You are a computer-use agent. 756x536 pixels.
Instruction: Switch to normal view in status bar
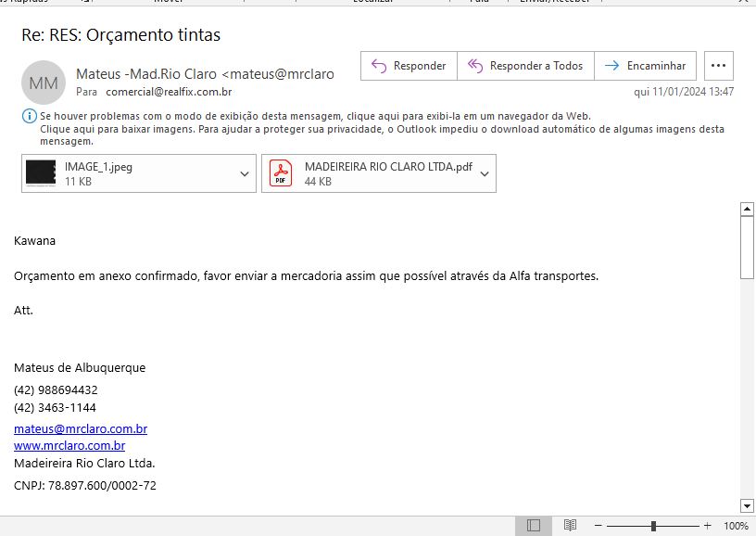(533, 526)
